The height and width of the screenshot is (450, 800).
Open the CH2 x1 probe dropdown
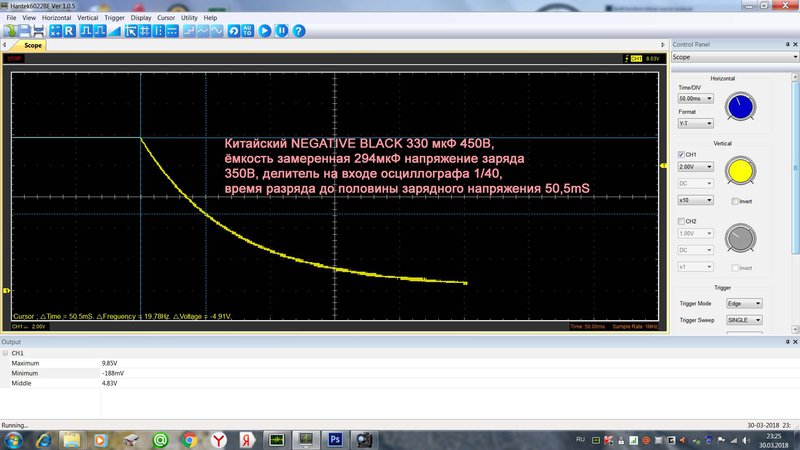(x=695, y=267)
